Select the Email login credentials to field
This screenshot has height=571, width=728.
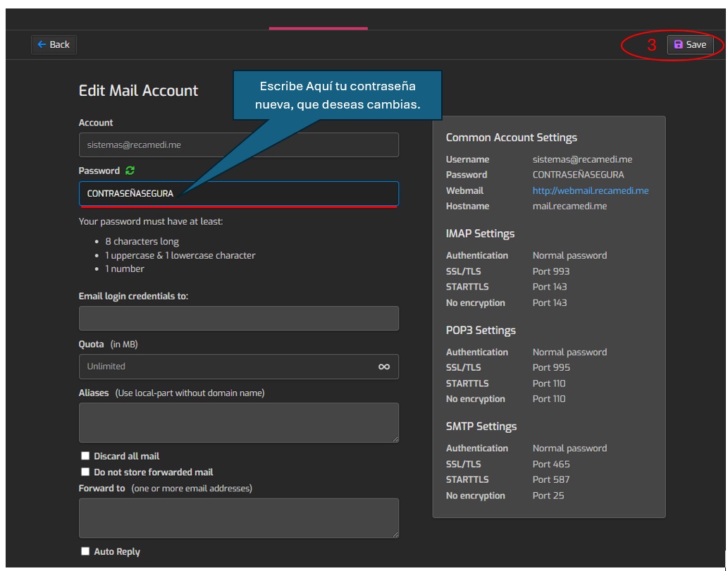tap(239, 318)
